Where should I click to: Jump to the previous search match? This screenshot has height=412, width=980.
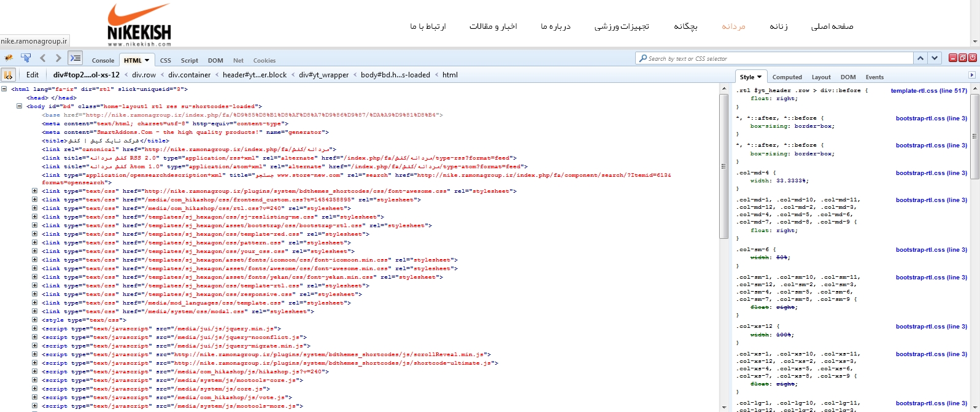920,58
